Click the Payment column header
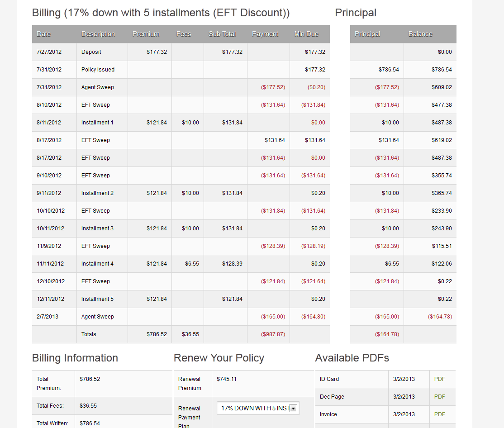504x428 pixels. (265, 34)
